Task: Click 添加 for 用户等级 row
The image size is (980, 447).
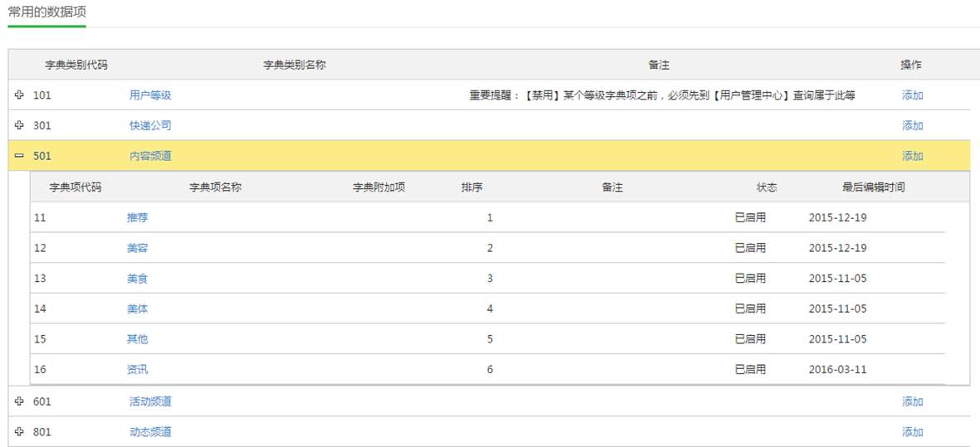Action: (912, 95)
